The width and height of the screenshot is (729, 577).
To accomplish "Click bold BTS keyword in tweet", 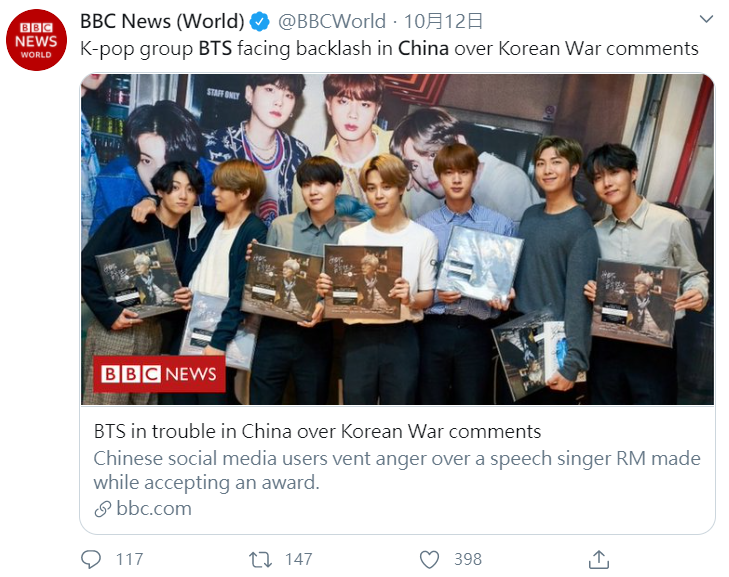I will click(215, 48).
